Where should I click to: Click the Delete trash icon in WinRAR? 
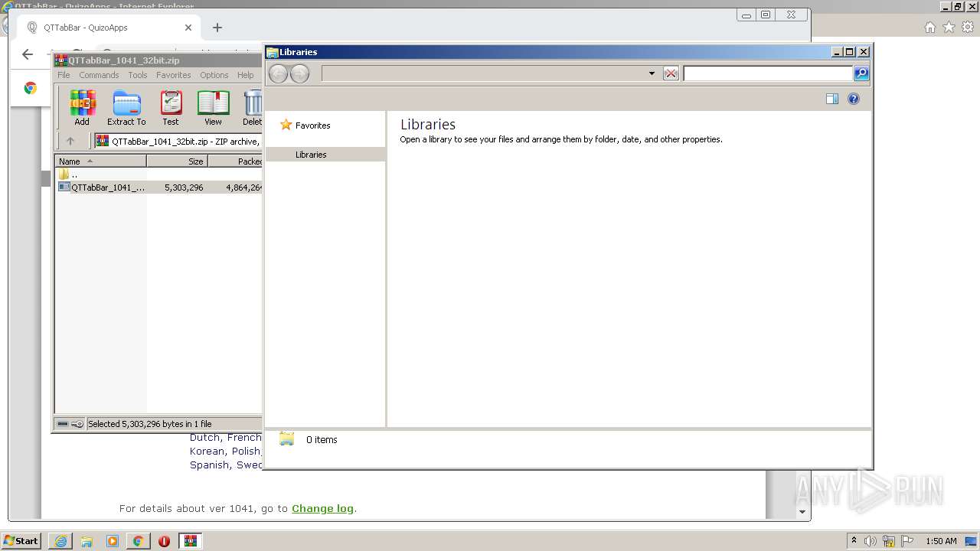253,108
